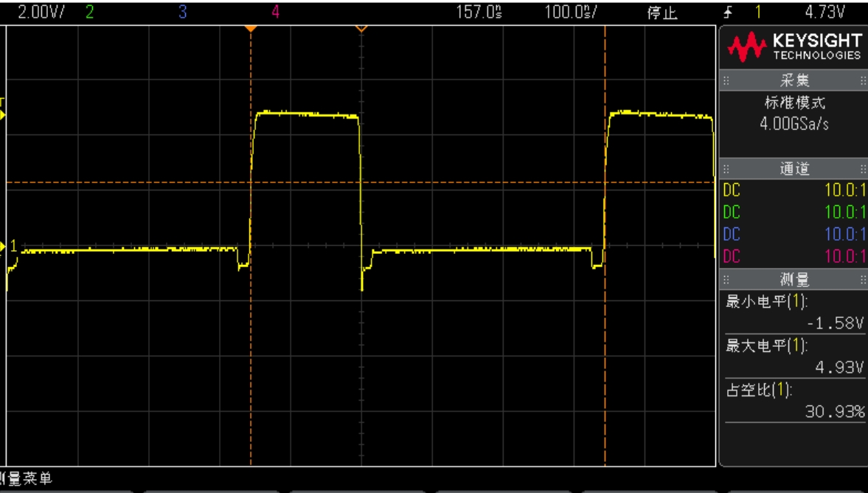Viewport: 868px width, 493px height.
Task: Click the 2.00V/ channel 1 scale readout
Action: pyautogui.click(x=41, y=13)
